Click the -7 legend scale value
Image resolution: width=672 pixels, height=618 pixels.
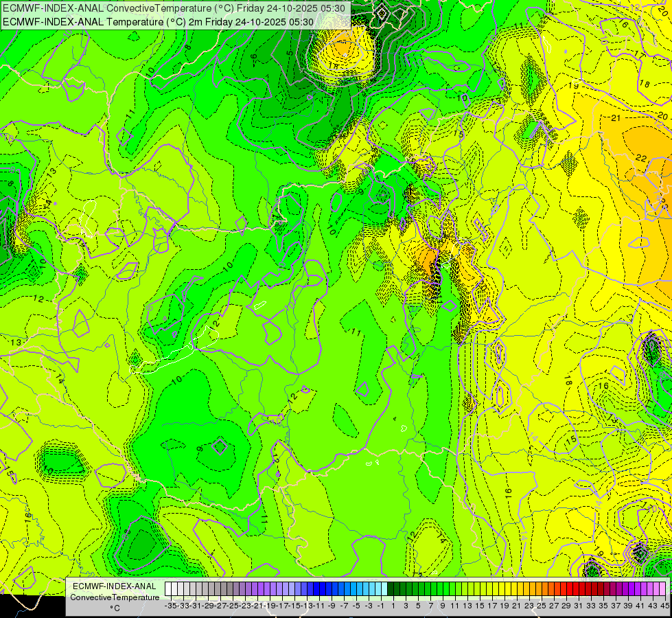tap(344, 606)
